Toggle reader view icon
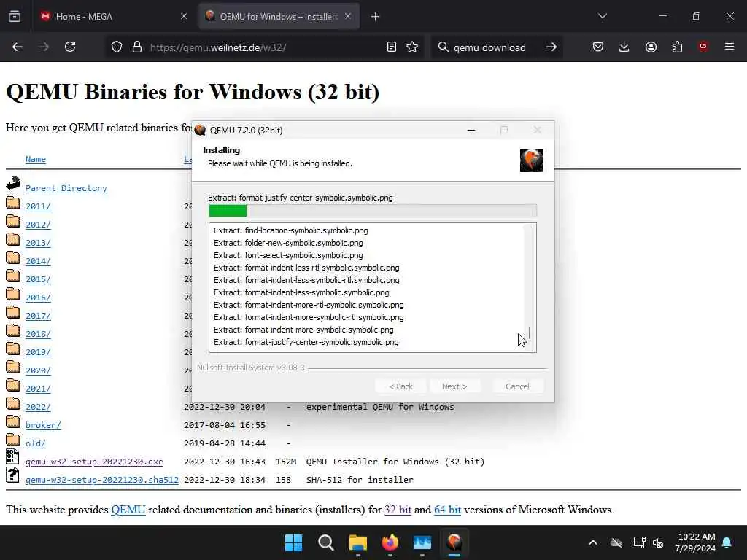Screen dimensions: 747x560 392,47
